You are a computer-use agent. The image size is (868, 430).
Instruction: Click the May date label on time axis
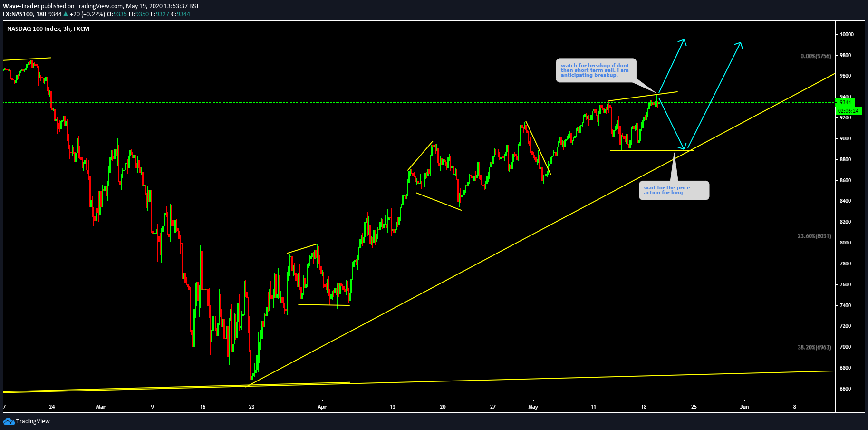pos(533,407)
